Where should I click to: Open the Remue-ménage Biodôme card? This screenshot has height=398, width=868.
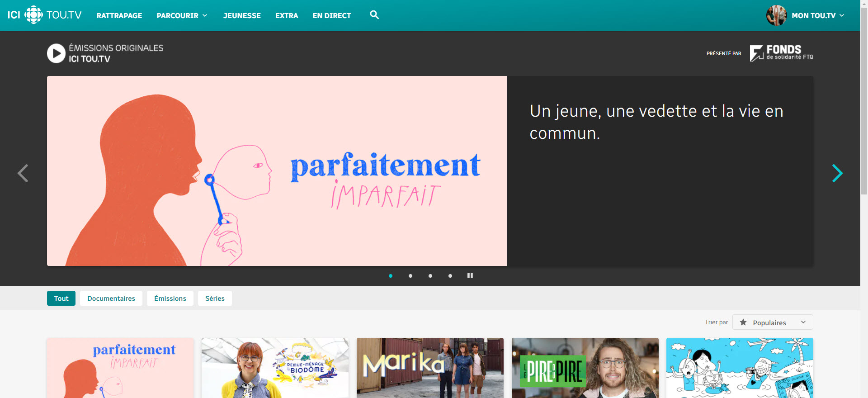click(275, 368)
